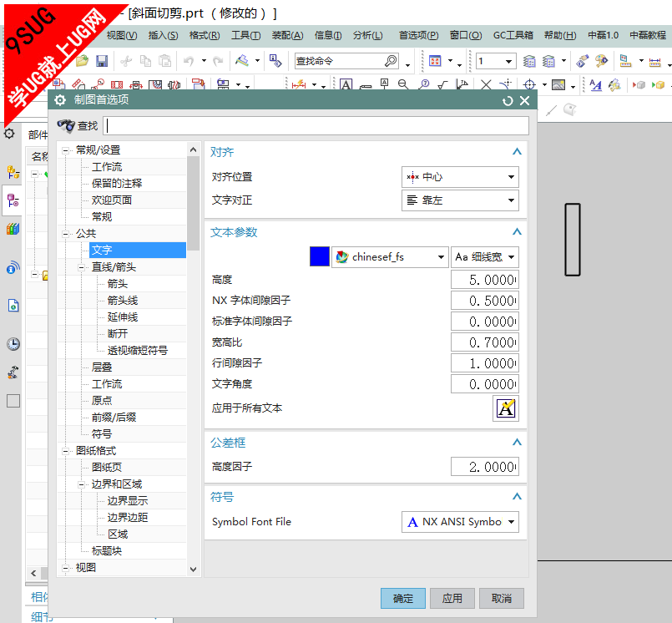Click the blue text color swatch
The width and height of the screenshot is (672, 623).
319,256
